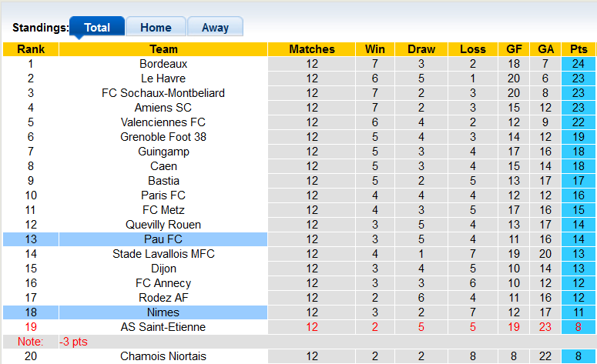The width and height of the screenshot is (597, 364).
Task: Click the Stade Lavallois MFC team name
Action: pos(163,254)
